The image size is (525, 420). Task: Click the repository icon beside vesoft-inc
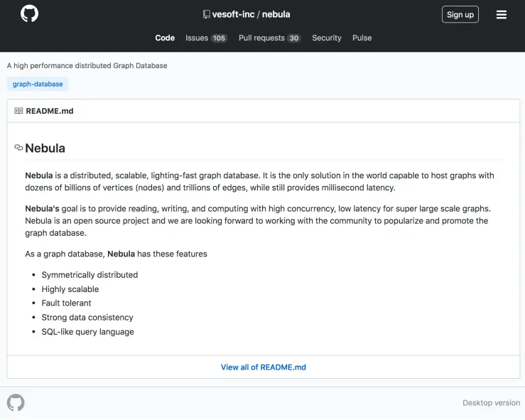[x=206, y=14]
